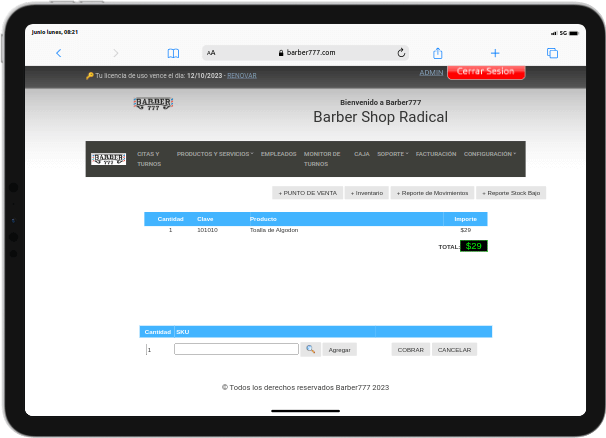
Task: Open Safari bookmarks sidebar icon
Action: pyautogui.click(x=173, y=53)
